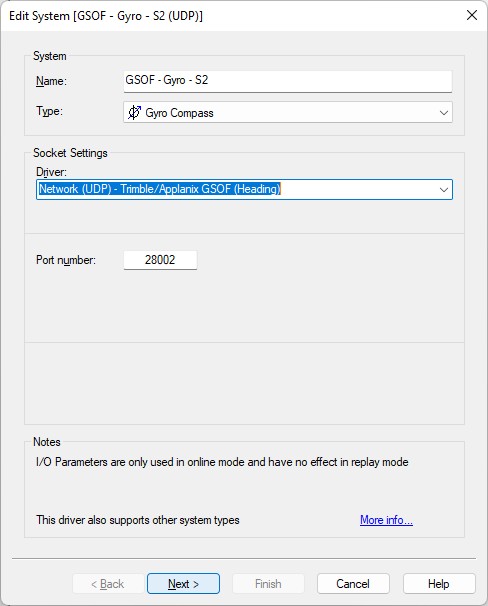
Task: Go to the Next wizard page
Action: click(183, 584)
